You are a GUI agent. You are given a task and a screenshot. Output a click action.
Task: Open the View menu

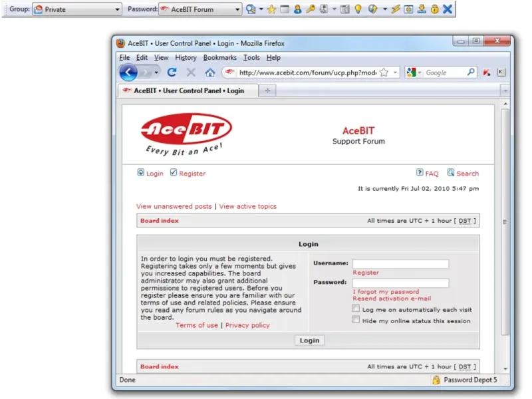[161, 58]
